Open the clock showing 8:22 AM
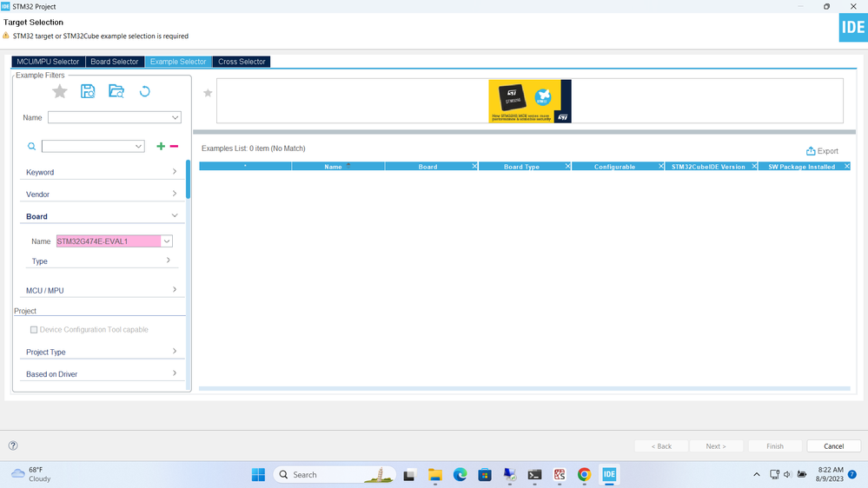Screen dimensions: 868x488 tap(829, 474)
